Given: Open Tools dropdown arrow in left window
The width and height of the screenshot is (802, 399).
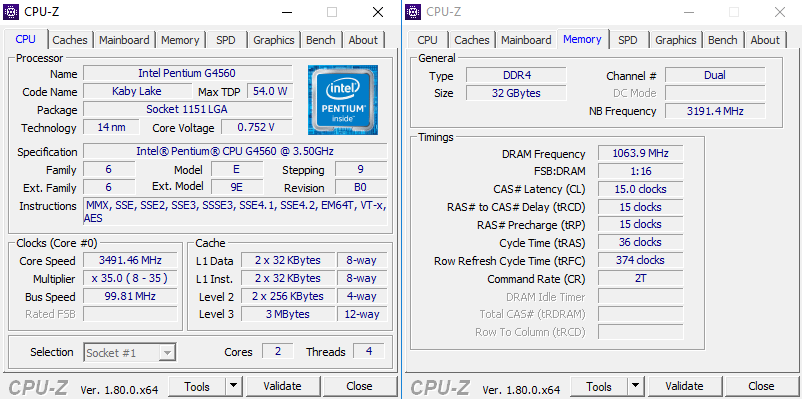Looking at the screenshot, I should (x=233, y=386).
